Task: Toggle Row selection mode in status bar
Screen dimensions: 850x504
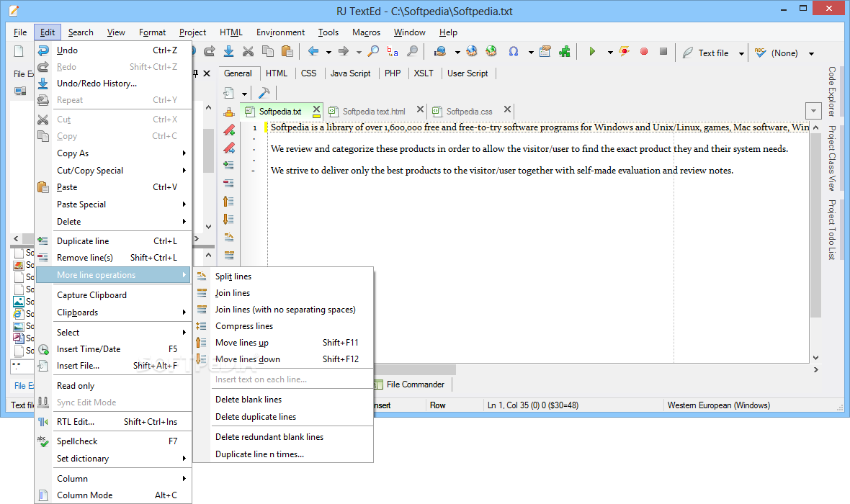Action: [x=438, y=405]
